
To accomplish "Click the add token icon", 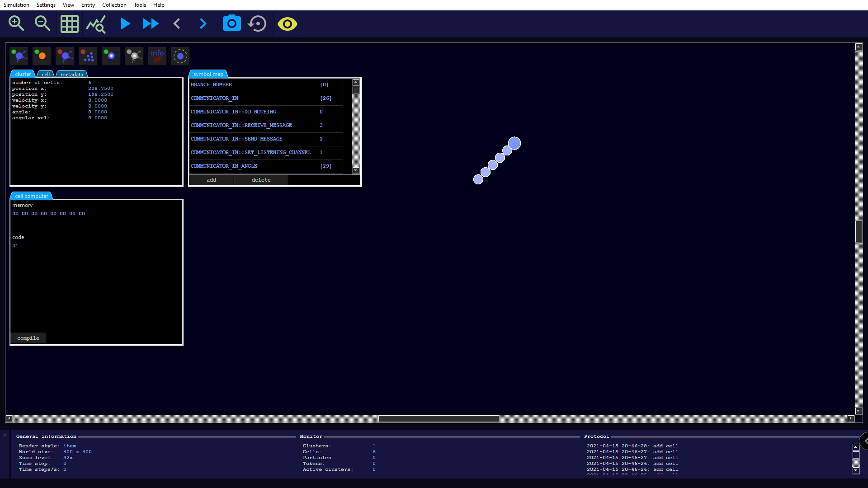I will 111,56.
